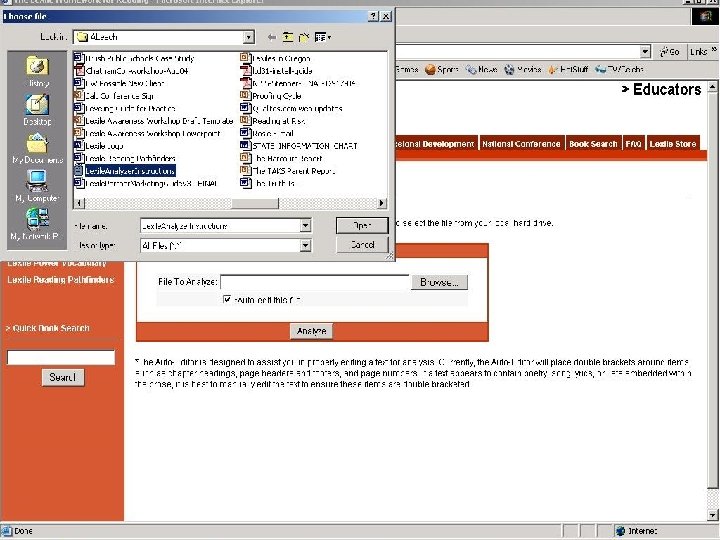The image size is (720, 540).
Task: Open the FAQ tab
Action: pos(633,144)
